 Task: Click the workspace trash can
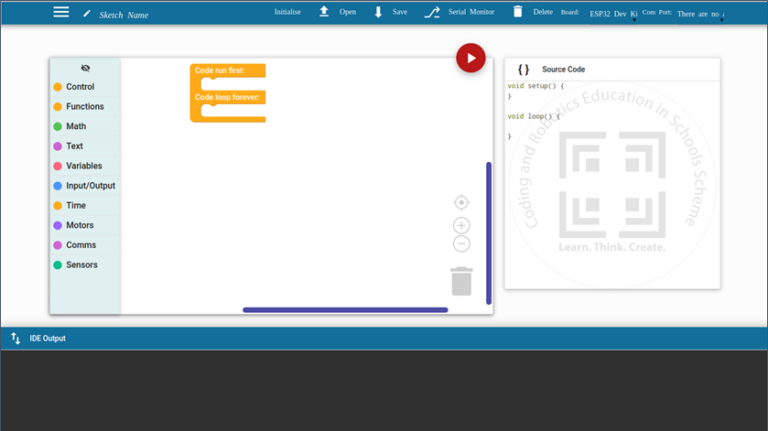pyautogui.click(x=461, y=281)
